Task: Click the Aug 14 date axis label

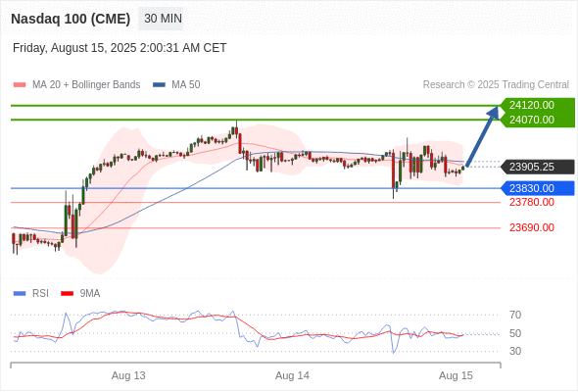Action: coord(292,375)
